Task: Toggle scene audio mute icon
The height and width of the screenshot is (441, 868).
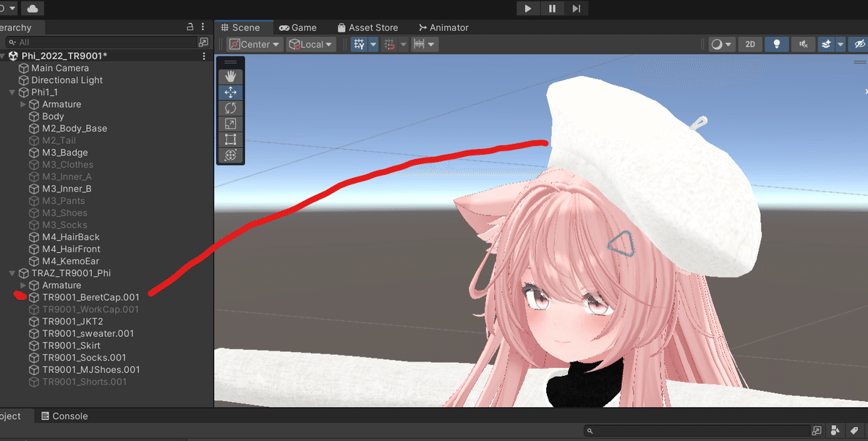Action: tap(803, 44)
